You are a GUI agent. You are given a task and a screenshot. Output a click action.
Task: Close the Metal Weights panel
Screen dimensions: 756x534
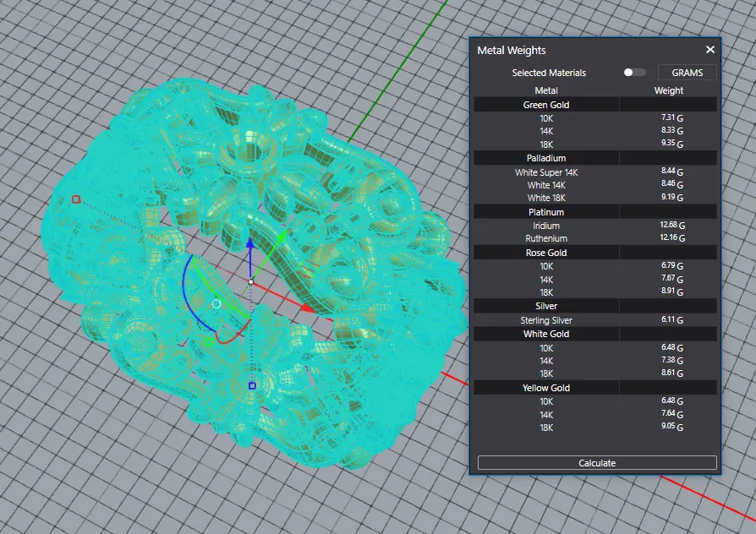(710, 50)
